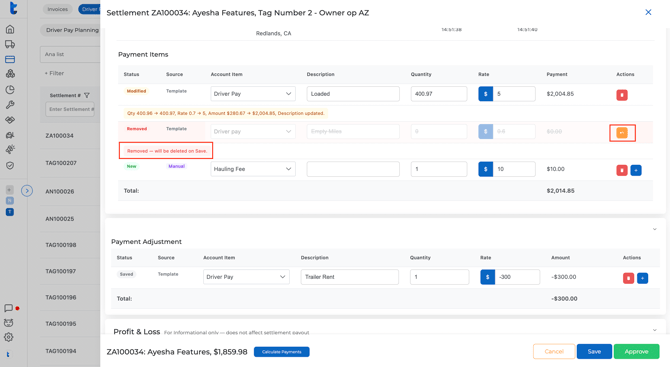Click the Hauling Fee rate field 10

[x=514, y=169]
